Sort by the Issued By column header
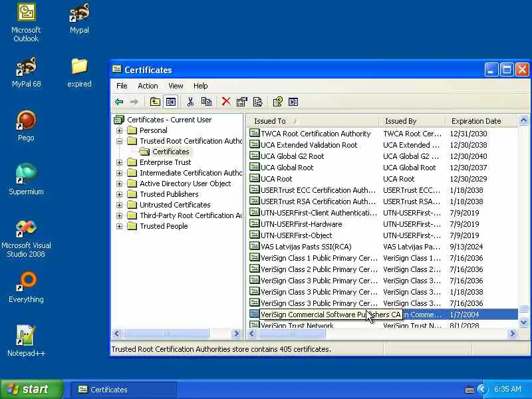This screenshot has width=532, height=399. tap(412, 121)
